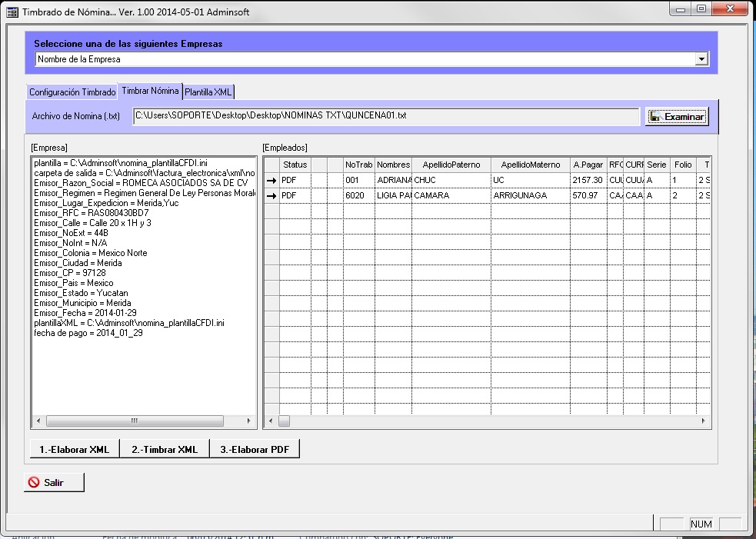Screen dimensions: 756x539
Task: Select the NoTrab cell 6020
Action: pyautogui.click(x=358, y=196)
